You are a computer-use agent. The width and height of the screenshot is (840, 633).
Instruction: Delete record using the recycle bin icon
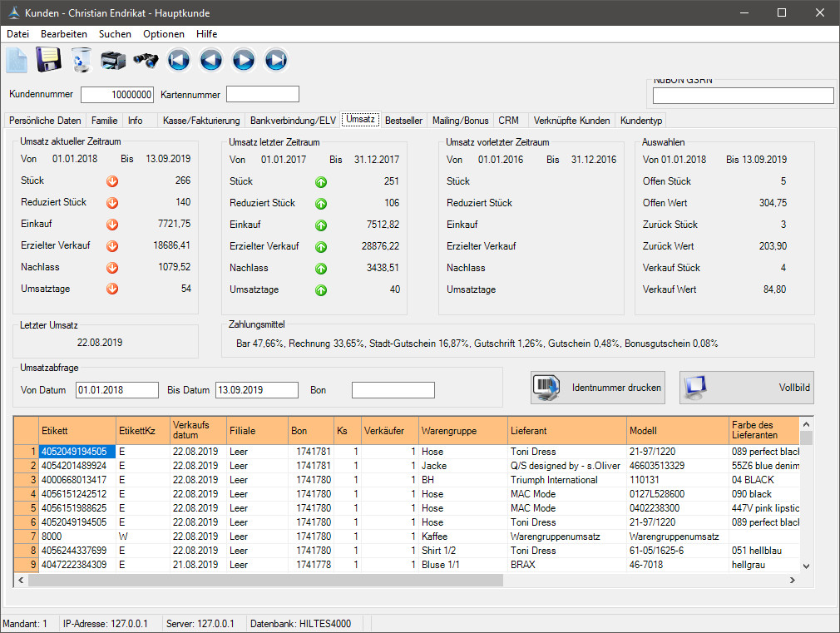pos(82,60)
